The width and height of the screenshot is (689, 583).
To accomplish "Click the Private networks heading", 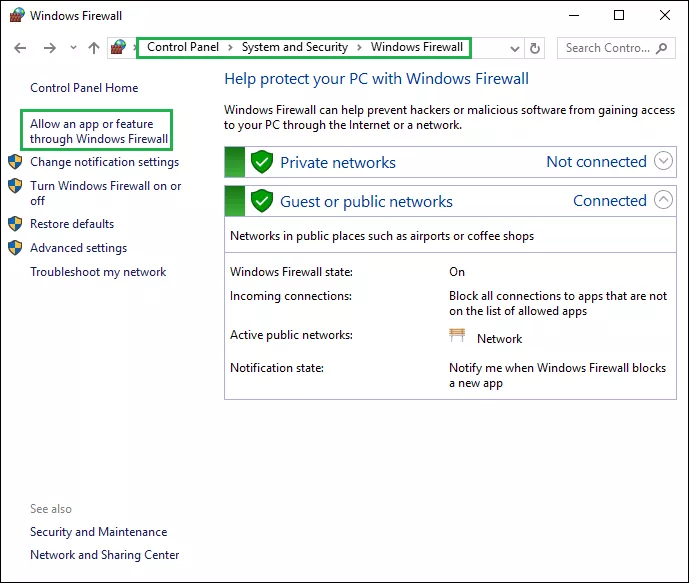I will [338, 163].
